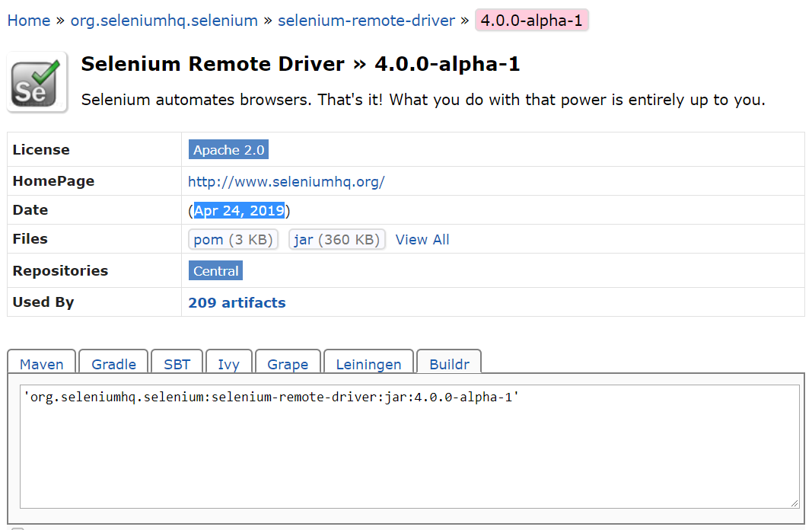Click the Apache 2.0 license badge
Viewport: 812px width, 530px height.
(228, 149)
